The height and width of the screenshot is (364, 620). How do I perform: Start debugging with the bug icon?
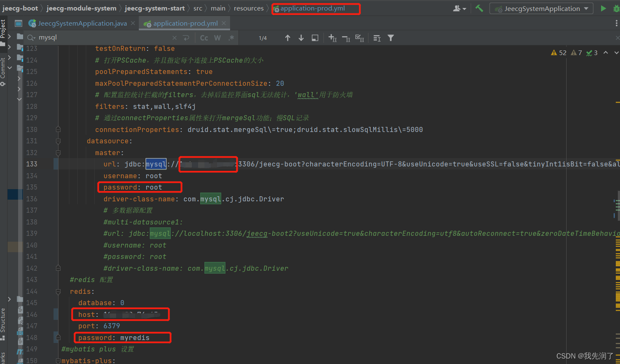[616, 8]
